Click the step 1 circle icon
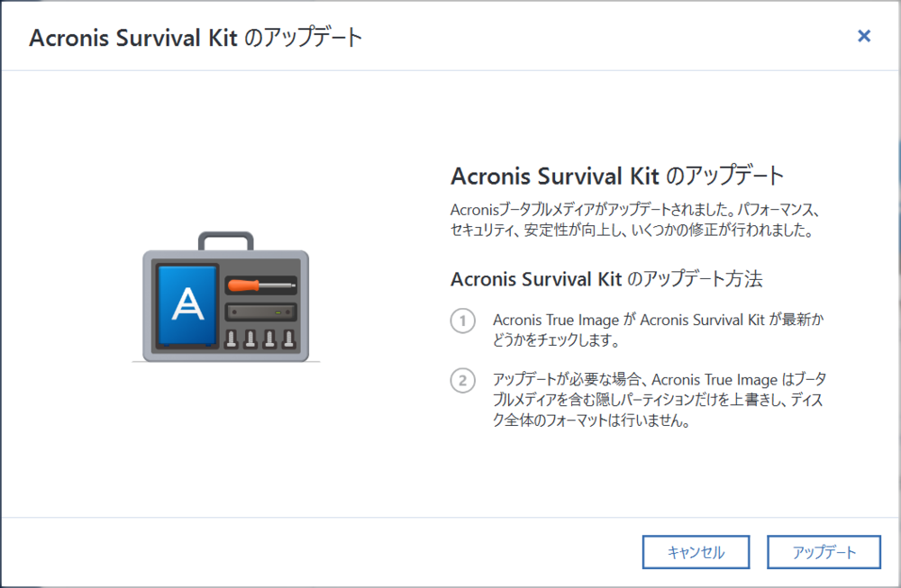The image size is (901, 588). pos(462,321)
